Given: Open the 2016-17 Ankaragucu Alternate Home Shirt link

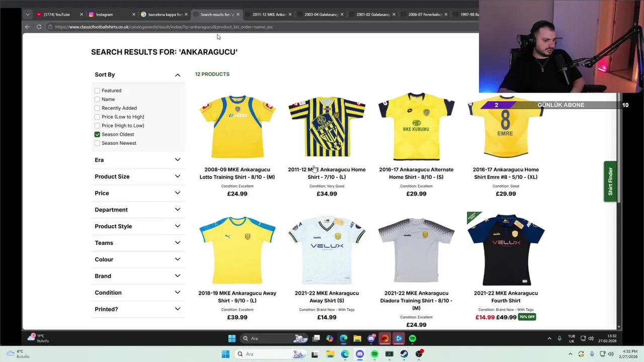Looking at the screenshot, I should click(x=416, y=173).
